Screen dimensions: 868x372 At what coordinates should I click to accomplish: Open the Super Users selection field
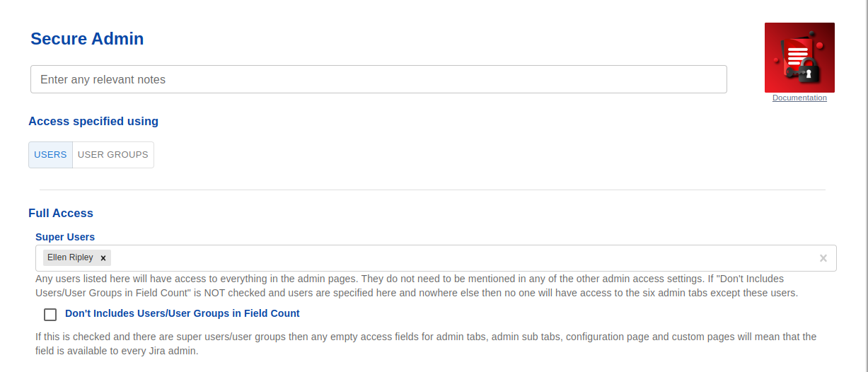[460, 258]
